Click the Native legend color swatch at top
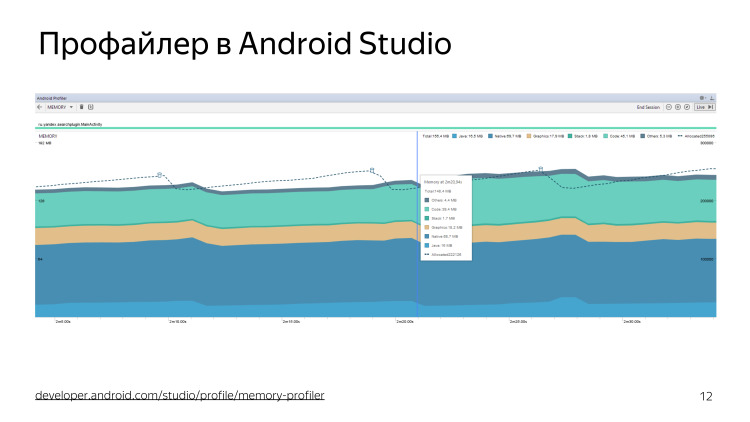750x422 pixels. (490, 136)
